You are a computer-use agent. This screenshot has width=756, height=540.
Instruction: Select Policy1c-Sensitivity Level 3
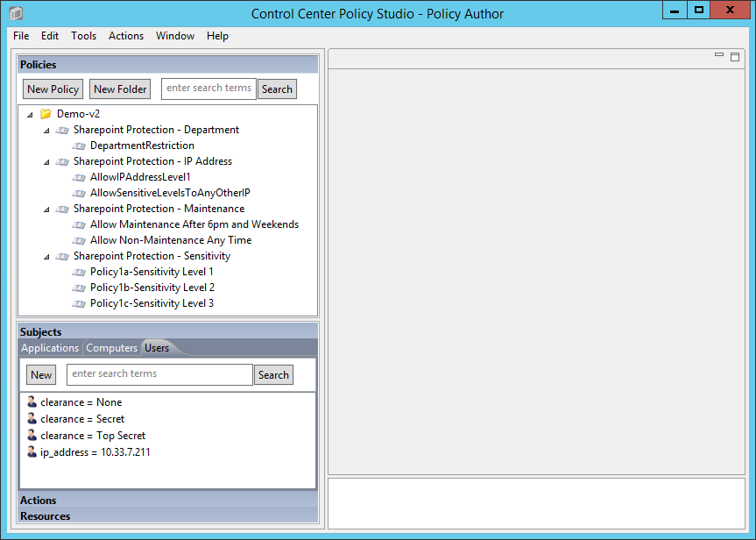coord(152,303)
